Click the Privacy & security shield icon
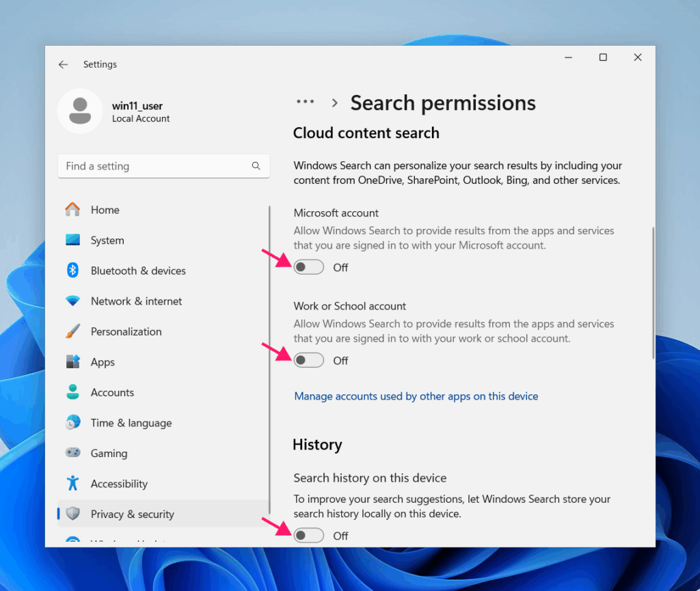700x591 pixels. tap(72, 514)
